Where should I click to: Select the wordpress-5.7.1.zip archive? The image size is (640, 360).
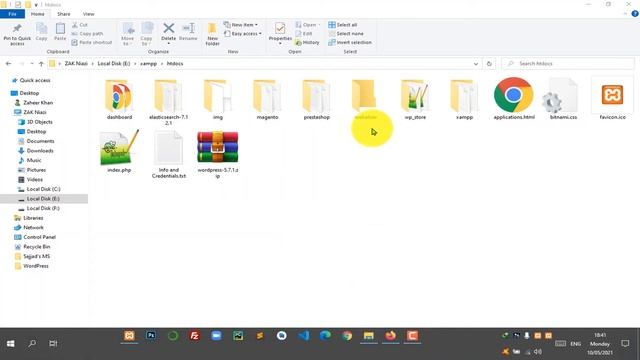(x=218, y=154)
